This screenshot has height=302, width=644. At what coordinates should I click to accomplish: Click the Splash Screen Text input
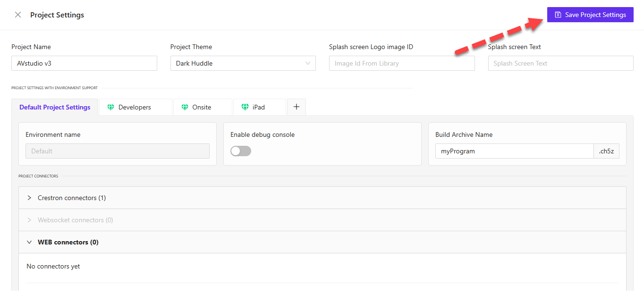pyautogui.click(x=560, y=63)
